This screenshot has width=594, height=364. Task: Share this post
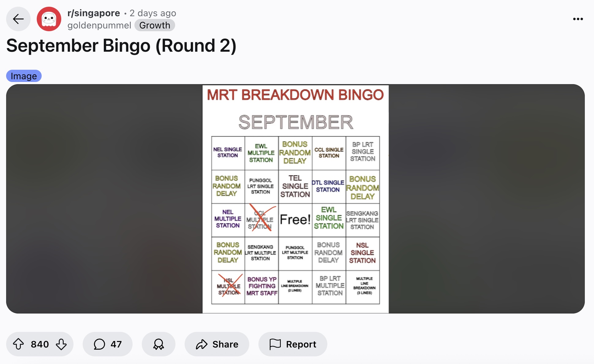point(217,344)
